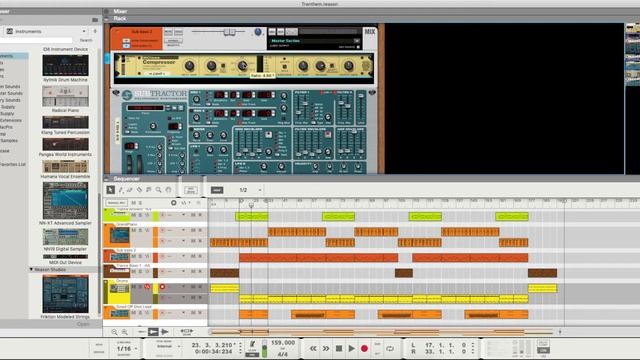
Task: Toggle the Snap button in sequencer
Action: coord(217,190)
